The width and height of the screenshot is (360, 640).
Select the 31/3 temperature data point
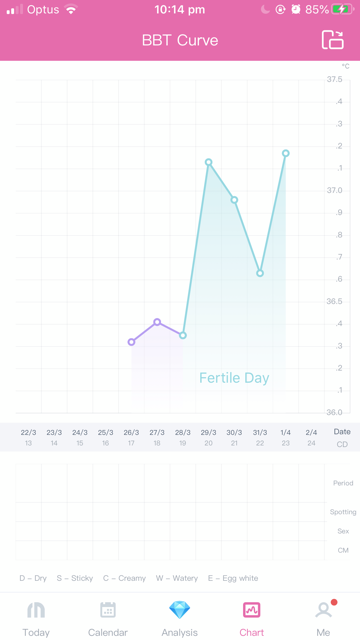pyautogui.click(x=260, y=273)
